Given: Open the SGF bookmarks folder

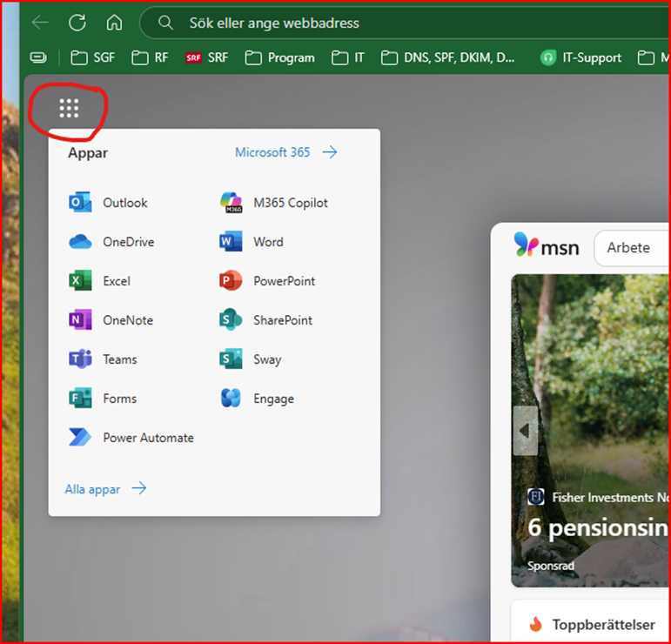Looking at the screenshot, I should click(93, 57).
